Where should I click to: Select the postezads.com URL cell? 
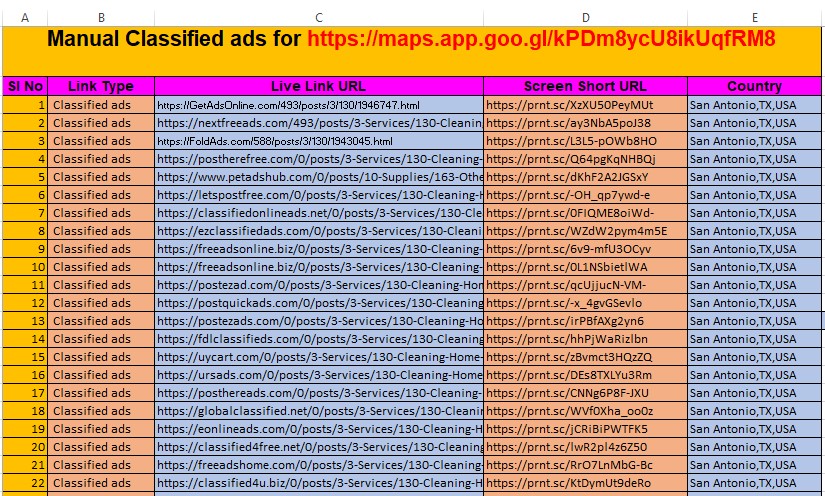point(319,321)
